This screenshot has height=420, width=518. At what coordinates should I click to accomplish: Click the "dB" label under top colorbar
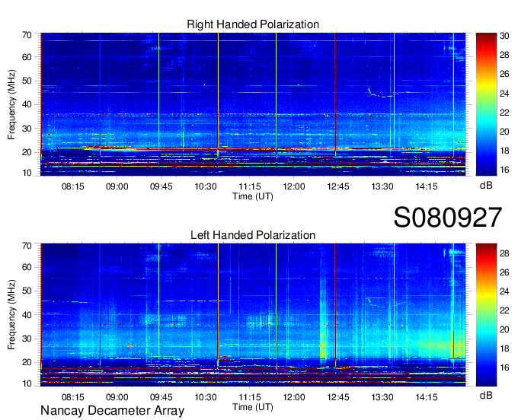[486, 186]
